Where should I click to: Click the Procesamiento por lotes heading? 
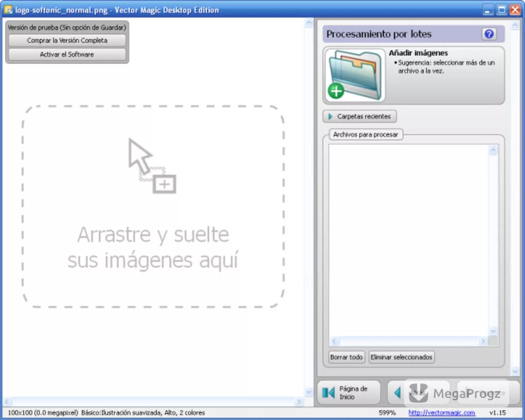click(x=379, y=34)
